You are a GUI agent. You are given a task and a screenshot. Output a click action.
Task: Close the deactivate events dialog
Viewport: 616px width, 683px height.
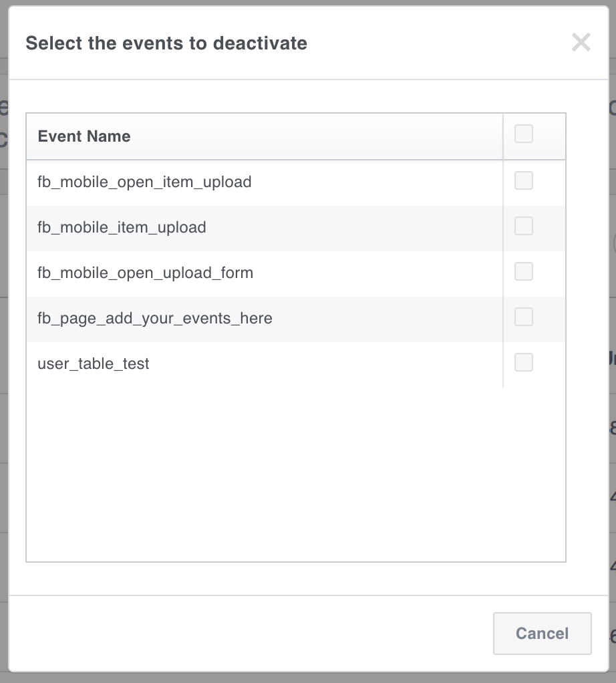point(581,43)
